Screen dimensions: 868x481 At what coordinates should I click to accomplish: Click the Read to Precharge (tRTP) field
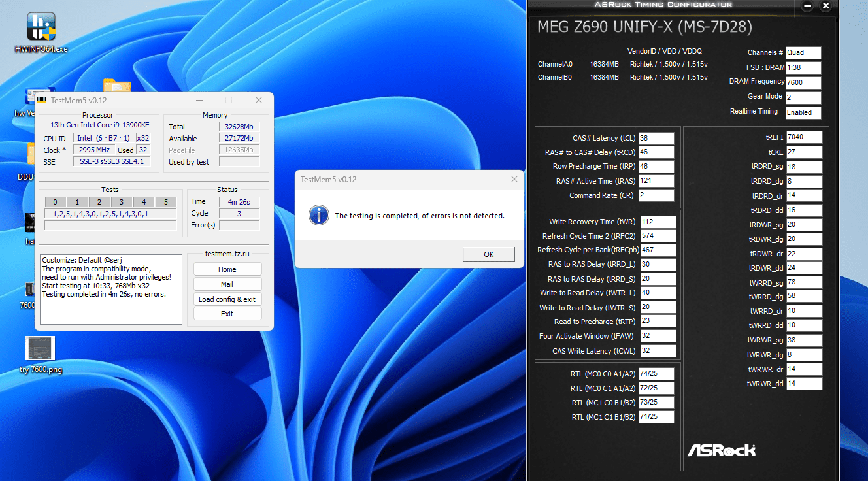(658, 322)
